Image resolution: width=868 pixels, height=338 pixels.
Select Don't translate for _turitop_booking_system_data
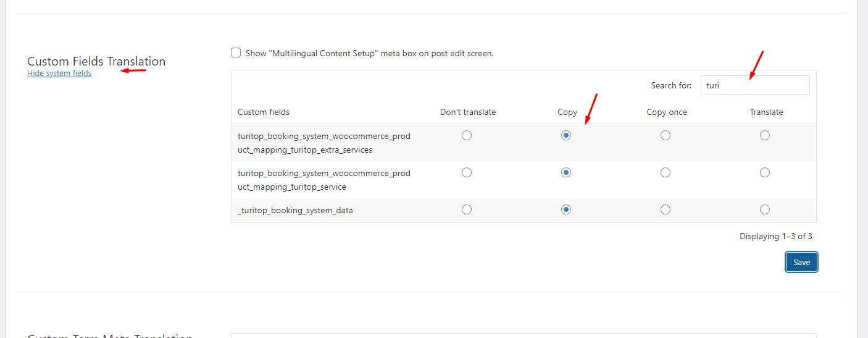[467, 210]
